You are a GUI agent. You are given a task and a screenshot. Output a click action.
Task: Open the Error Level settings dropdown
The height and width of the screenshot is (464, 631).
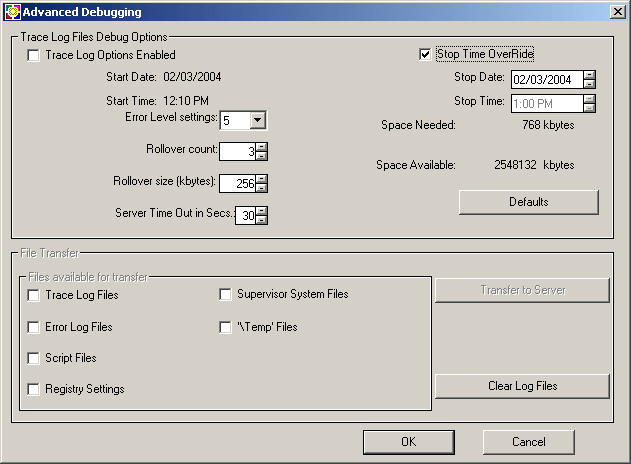click(258, 120)
